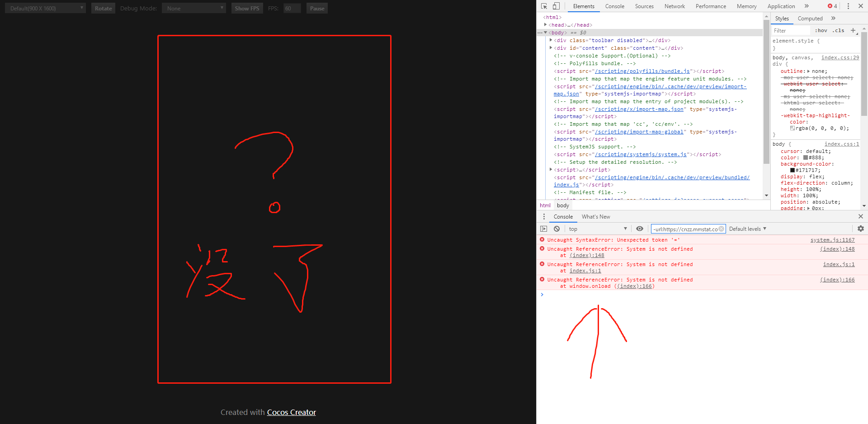The width and height of the screenshot is (868, 424).
Task: Select the drawer Console tab
Action: 563,217
